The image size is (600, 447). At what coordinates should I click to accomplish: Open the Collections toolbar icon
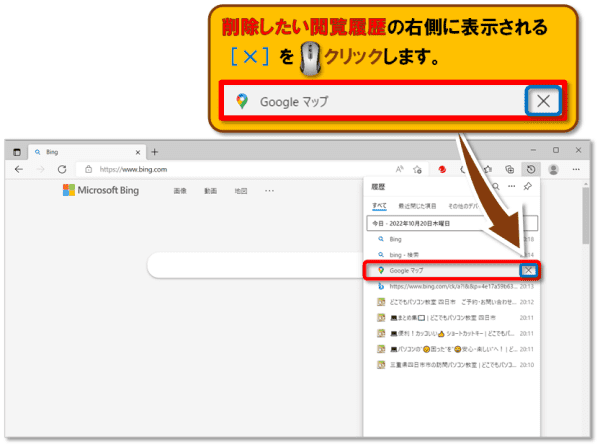click(x=509, y=169)
